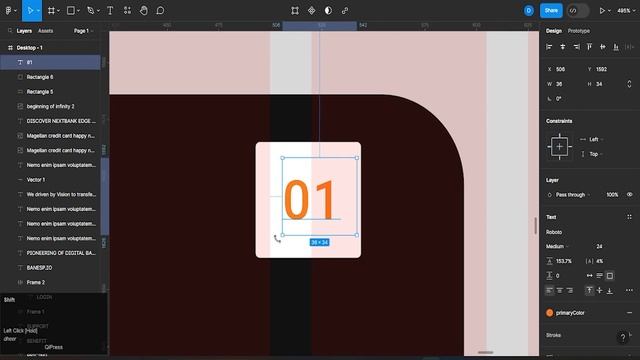Image resolution: width=640 pixels, height=360 pixels.
Task: Set text vertical align bottom
Action: click(610, 290)
